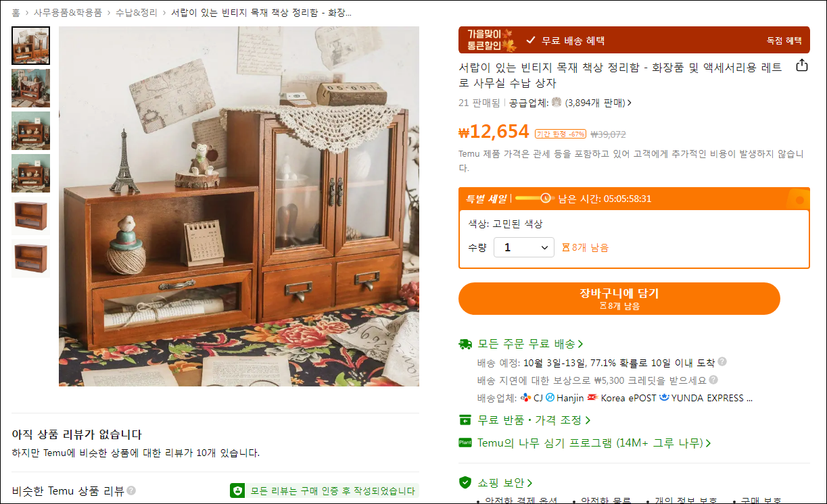Click the green shield 쇼핑 보안 icon

[465, 482]
